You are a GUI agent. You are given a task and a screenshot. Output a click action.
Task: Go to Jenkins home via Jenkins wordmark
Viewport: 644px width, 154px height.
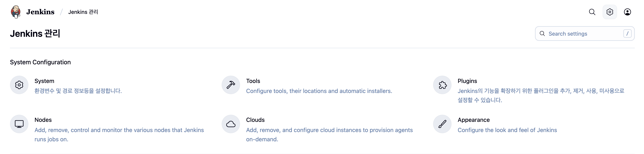coord(40,12)
